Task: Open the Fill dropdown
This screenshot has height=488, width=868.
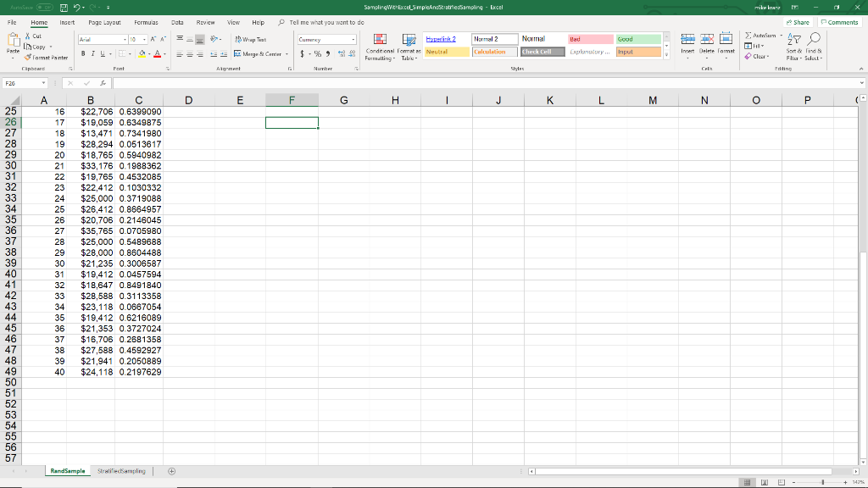Action: [x=754, y=46]
